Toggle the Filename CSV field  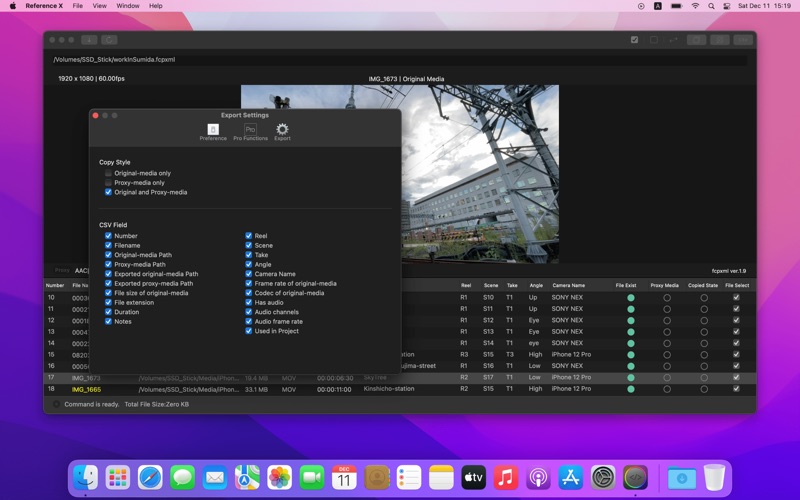108,245
